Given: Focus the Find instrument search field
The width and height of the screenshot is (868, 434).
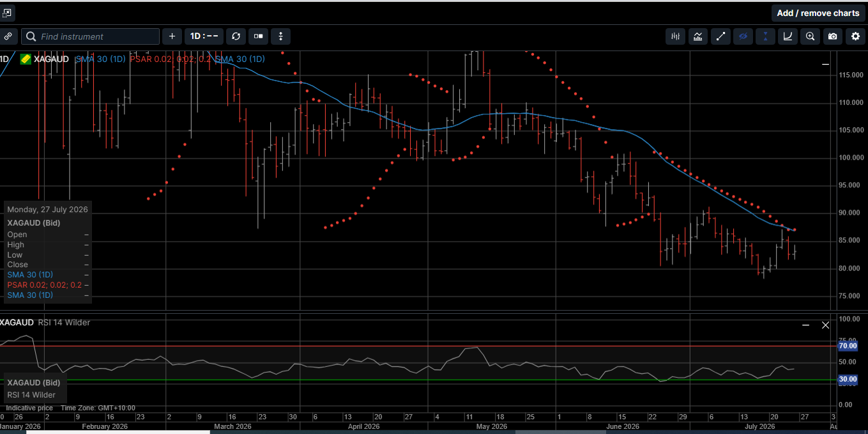Looking at the screenshot, I should point(90,36).
